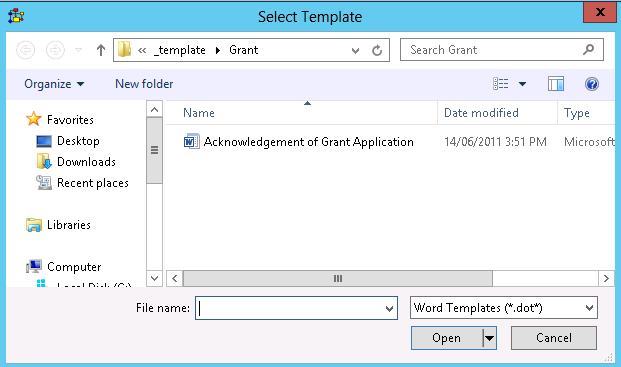Screen dimensions: 621x367
Task: Click the Open button
Action: pyautogui.click(x=447, y=338)
